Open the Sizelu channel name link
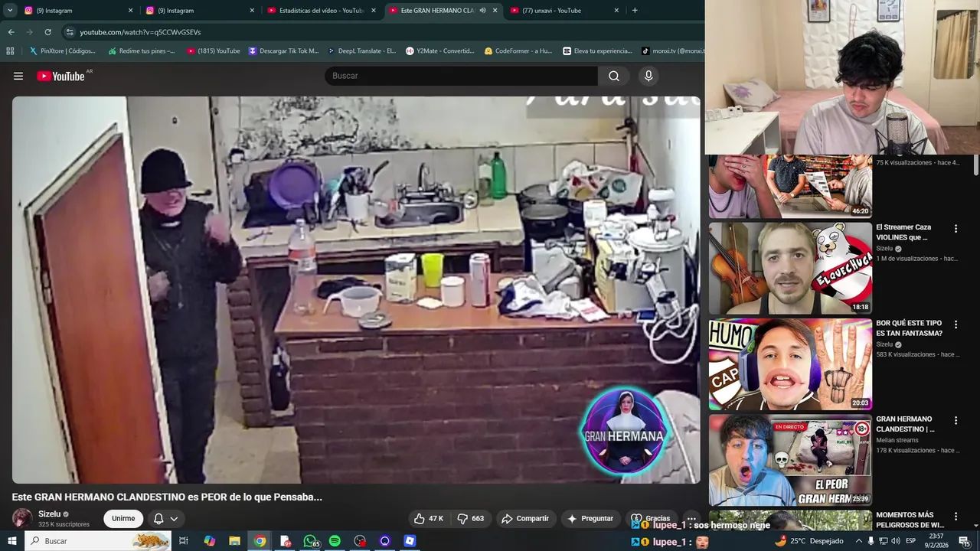The height and width of the screenshot is (551, 980). 49,514
